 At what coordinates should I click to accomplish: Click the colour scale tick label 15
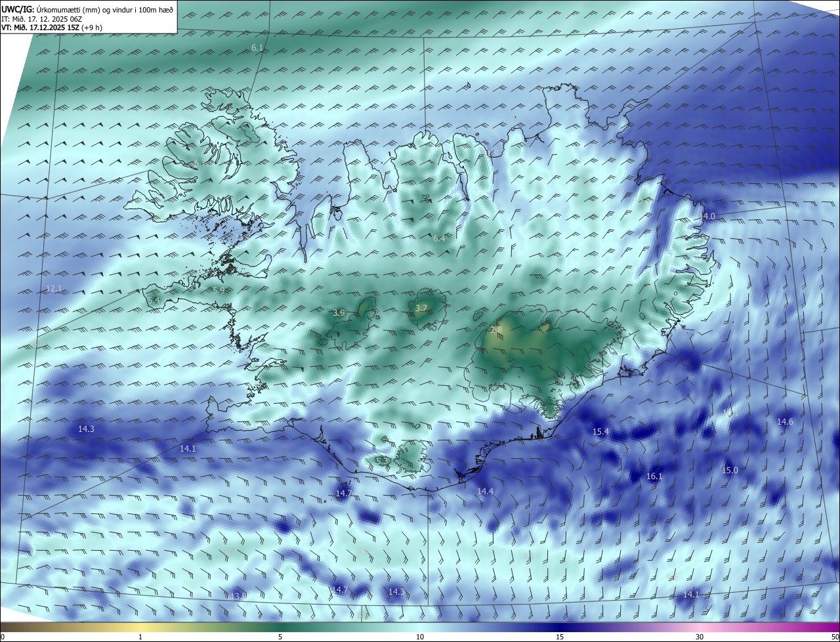tap(560, 637)
